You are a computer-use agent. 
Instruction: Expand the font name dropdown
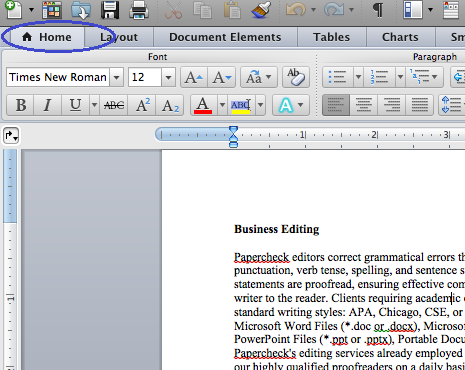[x=116, y=77]
